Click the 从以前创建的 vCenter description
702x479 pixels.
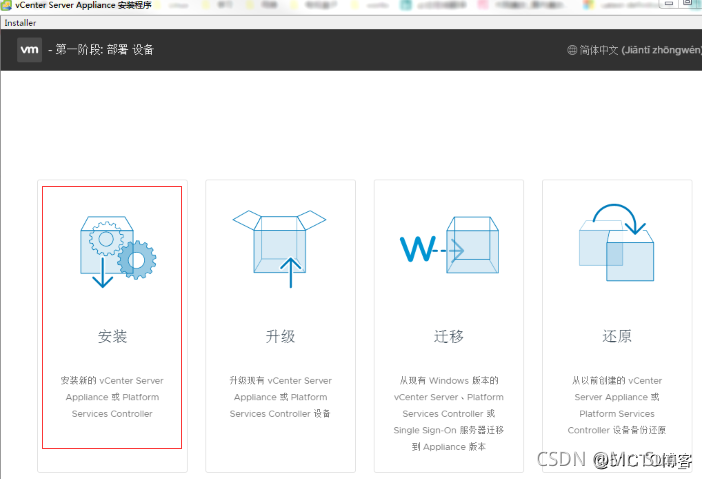coord(617,405)
